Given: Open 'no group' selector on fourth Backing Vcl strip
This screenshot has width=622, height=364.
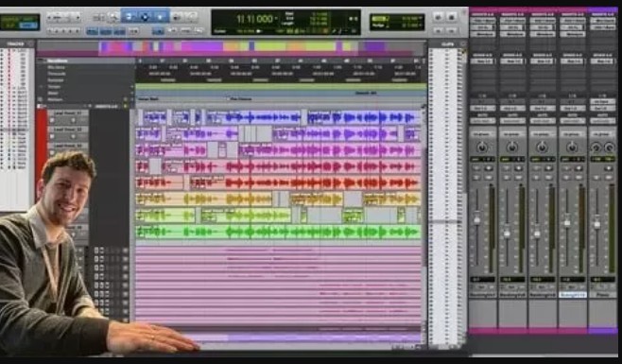Looking at the screenshot, I should (572, 134).
